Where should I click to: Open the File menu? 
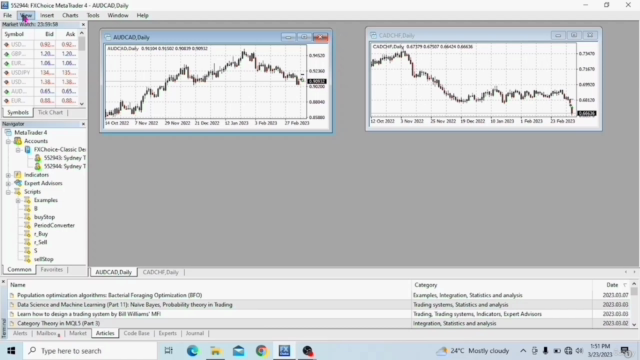coord(7,16)
